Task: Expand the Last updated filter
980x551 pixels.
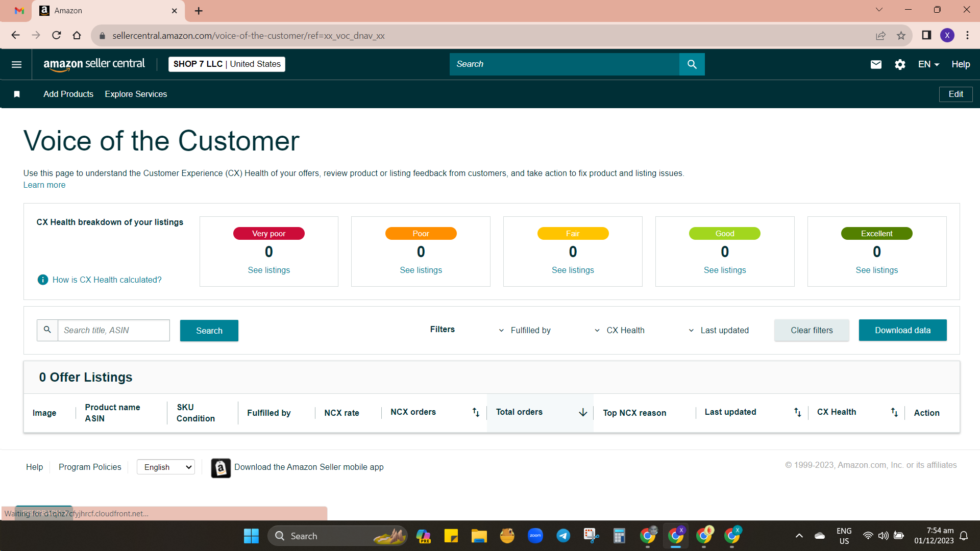Action: [718, 330]
